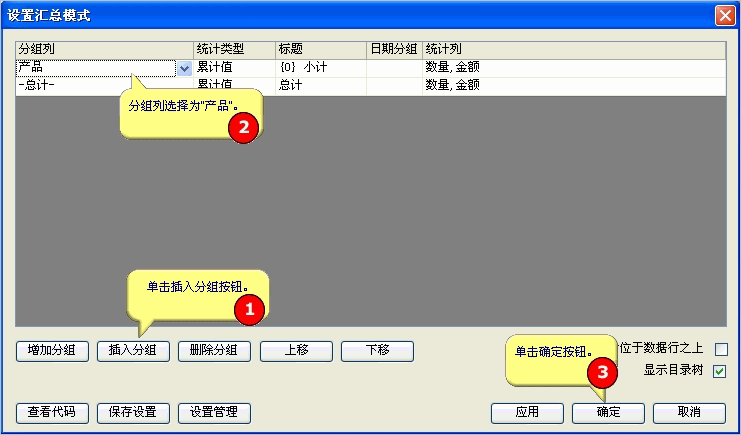The height and width of the screenshot is (435, 741).
Task: Cancel the dialog with 取消
Action: tap(689, 412)
